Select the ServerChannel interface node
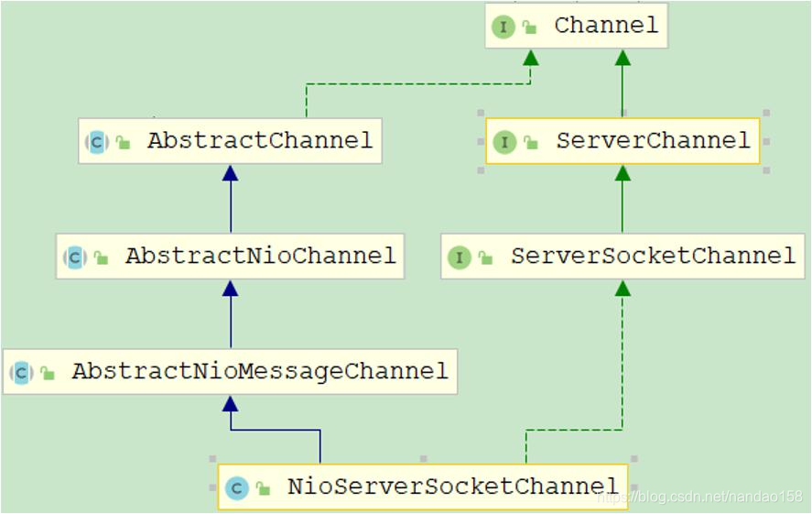This screenshot has width=812, height=514. [x=623, y=141]
